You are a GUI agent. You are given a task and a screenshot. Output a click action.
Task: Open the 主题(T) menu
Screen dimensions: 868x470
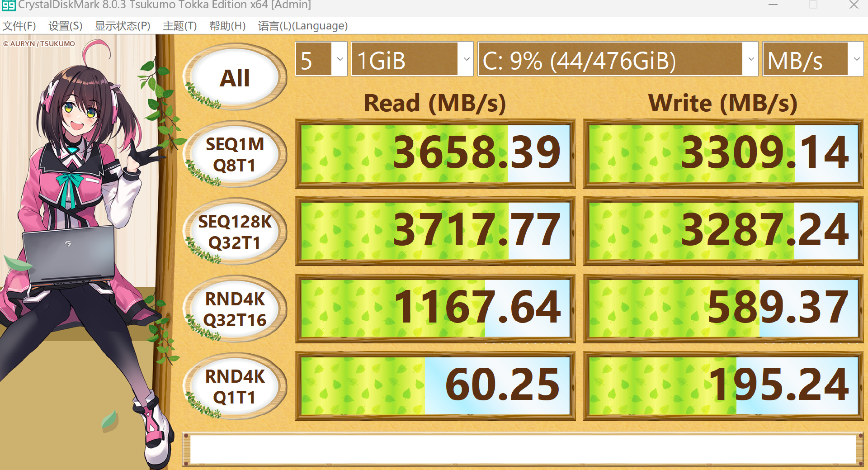point(180,26)
